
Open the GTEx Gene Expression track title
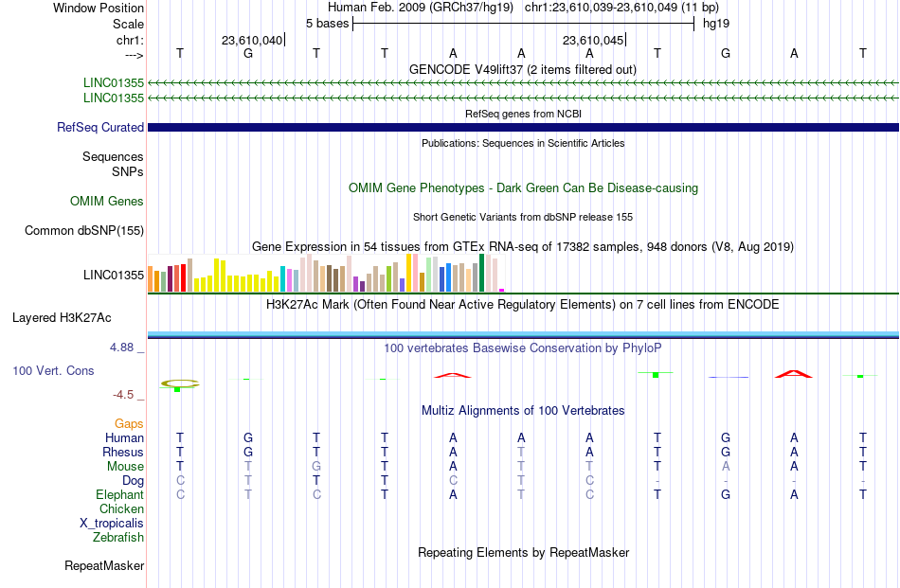tap(523, 247)
